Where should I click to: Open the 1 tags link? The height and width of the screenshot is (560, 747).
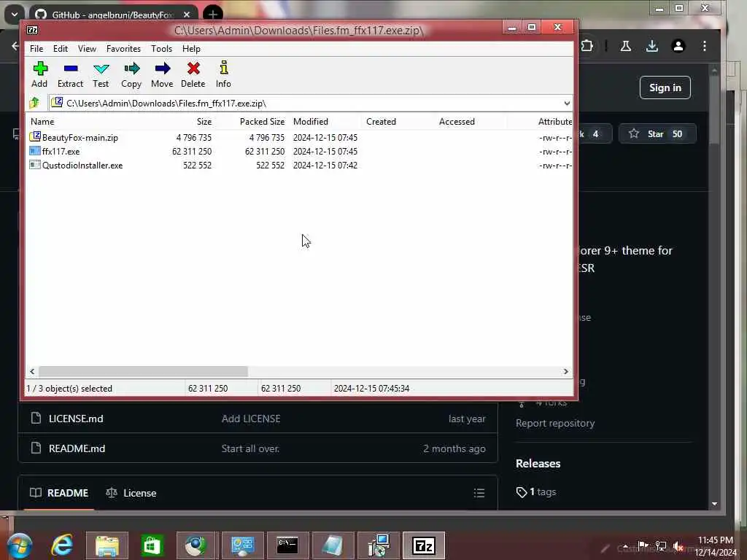pyautogui.click(x=536, y=492)
